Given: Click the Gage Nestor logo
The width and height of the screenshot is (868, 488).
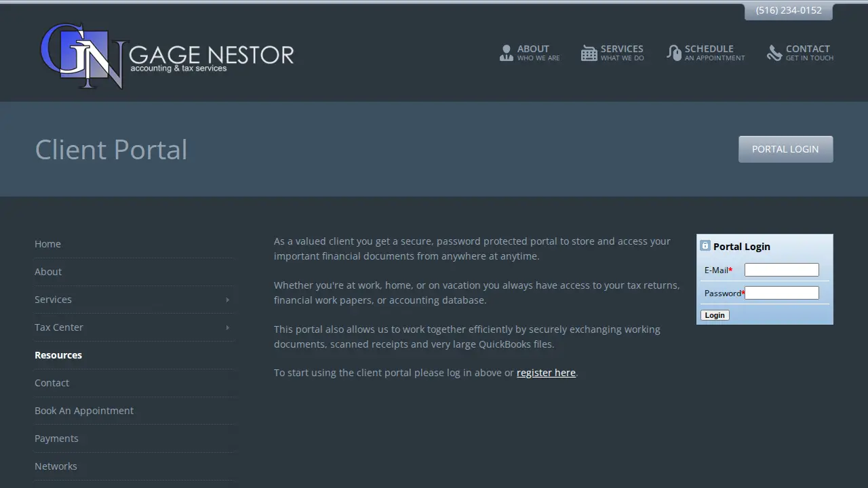Looking at the screenshot, I should tap(167, 56).
